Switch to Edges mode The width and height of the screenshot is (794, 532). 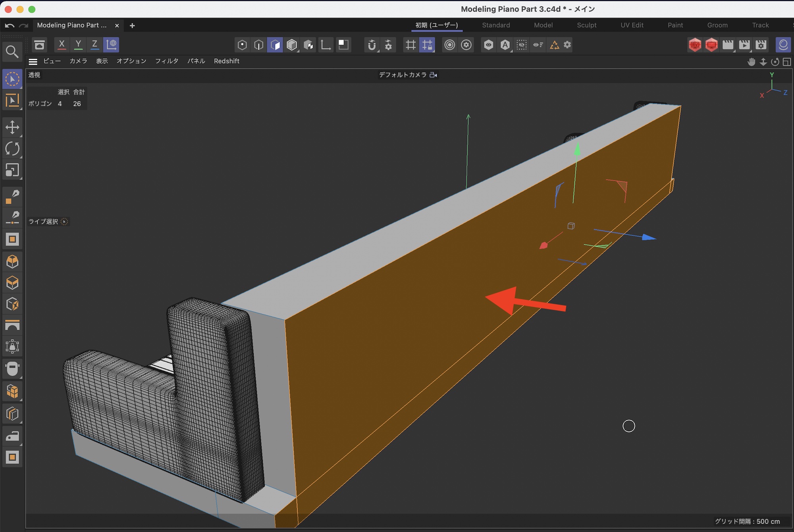[x=258, y=45]
